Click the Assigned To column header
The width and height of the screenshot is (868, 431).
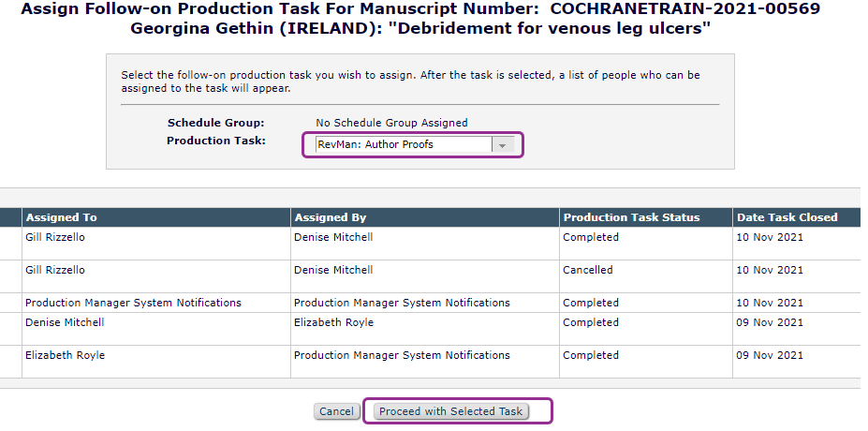click(61, 217)
